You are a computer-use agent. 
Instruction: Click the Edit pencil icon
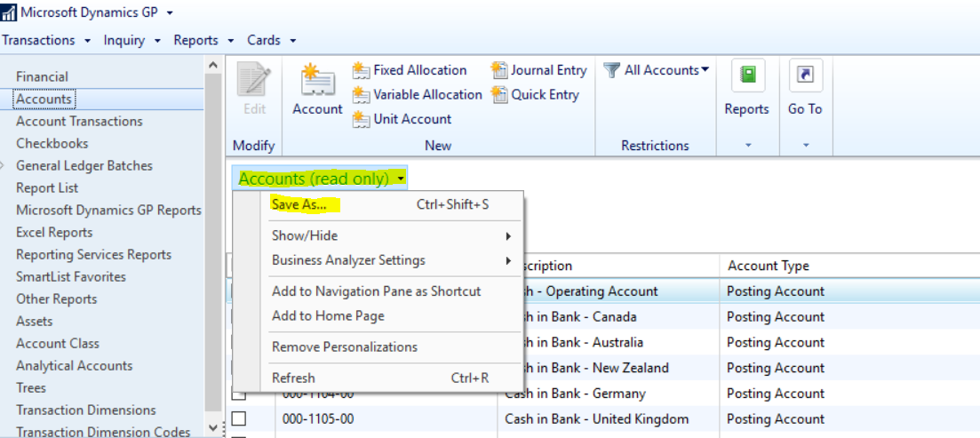click(254, 80)
